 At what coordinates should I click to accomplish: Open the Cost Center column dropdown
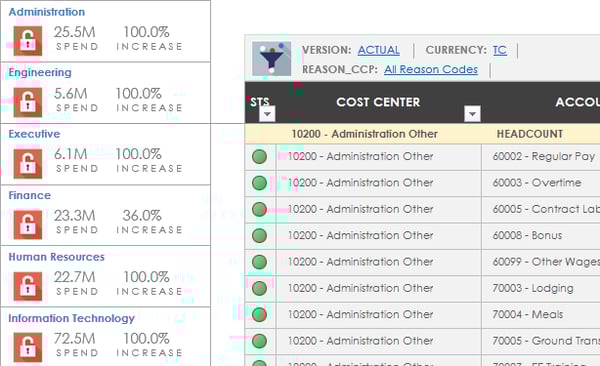click(472, 114)
